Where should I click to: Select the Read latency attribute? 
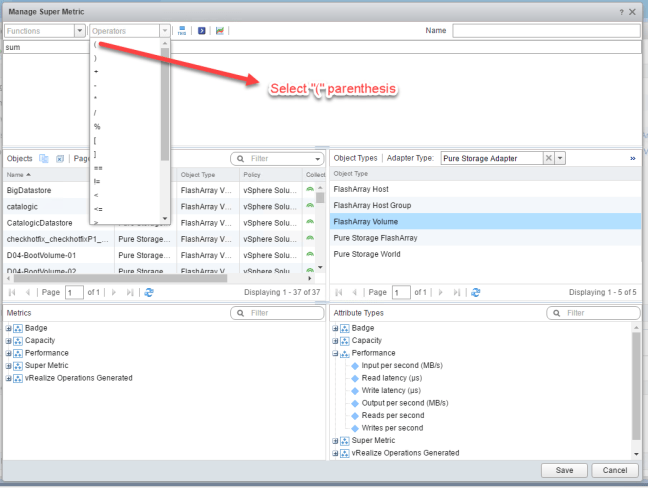click(x=391, y=378)
